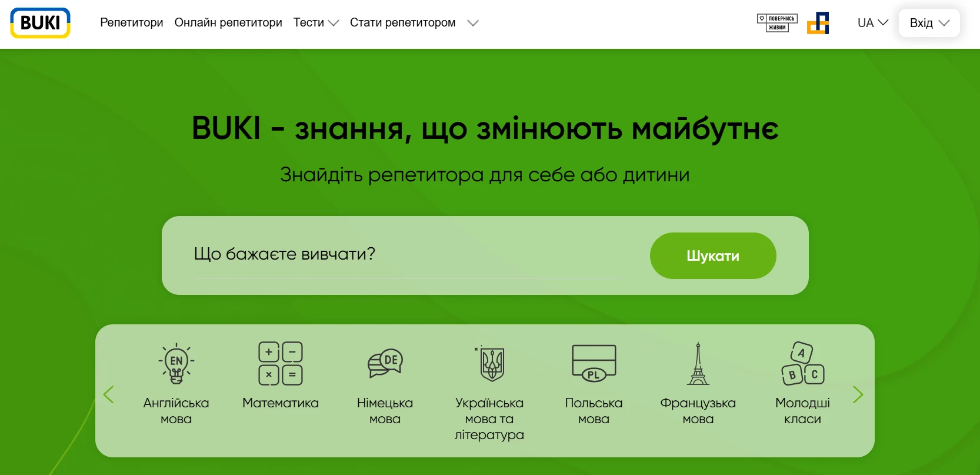980x475 pixels.
Task: Click the orange and blue partner logo
Action: point(818,23)
